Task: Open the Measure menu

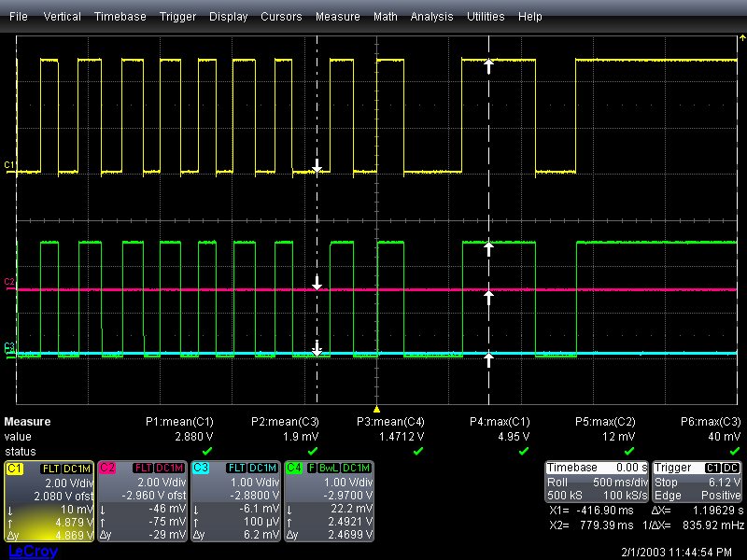Action: 337,17
